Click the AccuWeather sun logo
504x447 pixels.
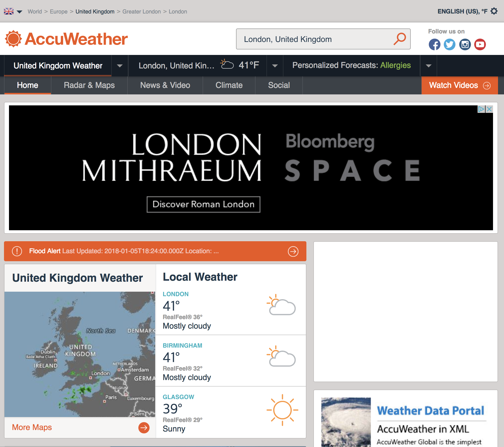coord(13,39)
